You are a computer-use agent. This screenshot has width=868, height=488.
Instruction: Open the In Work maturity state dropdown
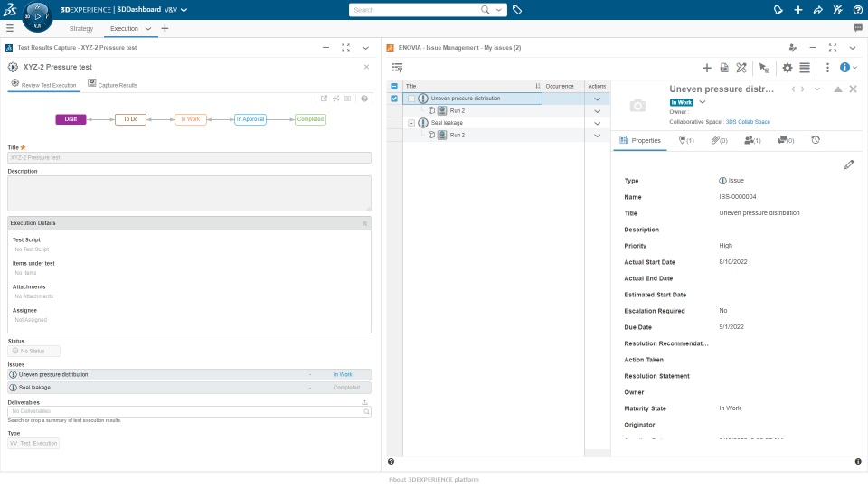703,102
